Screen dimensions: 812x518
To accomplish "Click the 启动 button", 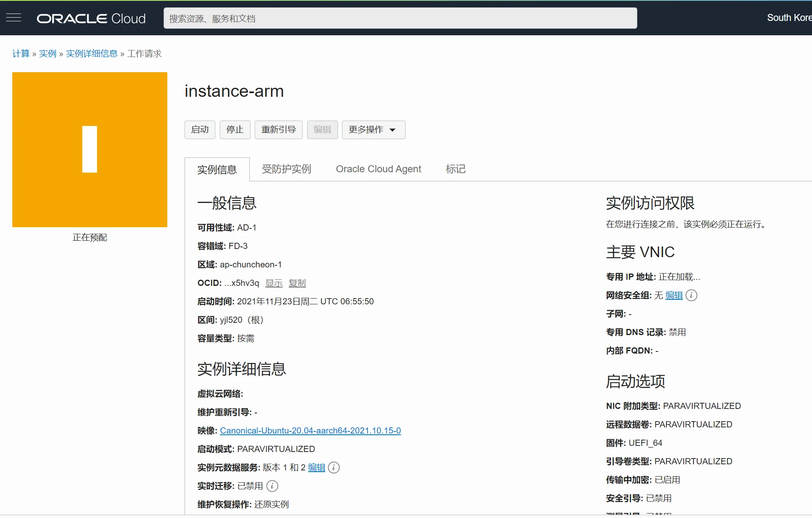I will (200, 130).
